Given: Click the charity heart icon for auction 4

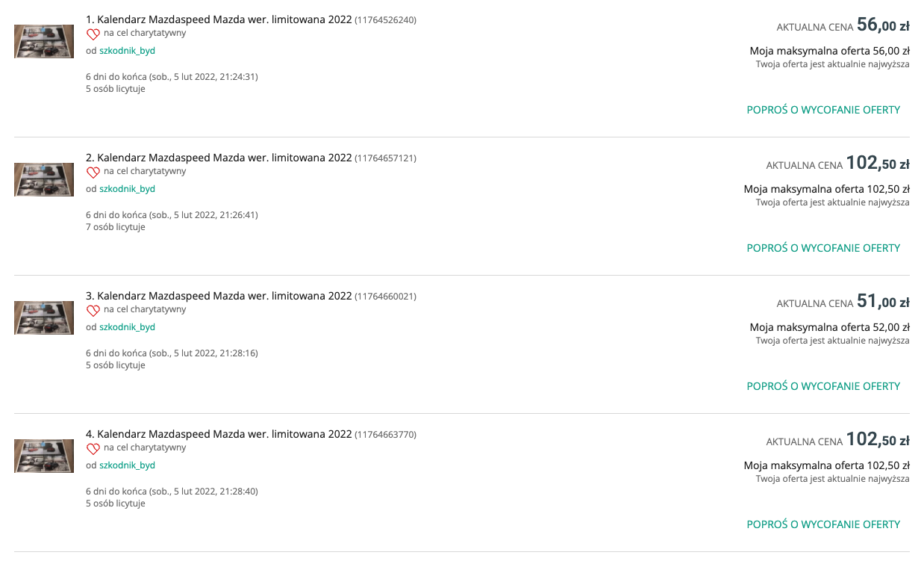Looking at the screenshot, I should click(93, 448).
